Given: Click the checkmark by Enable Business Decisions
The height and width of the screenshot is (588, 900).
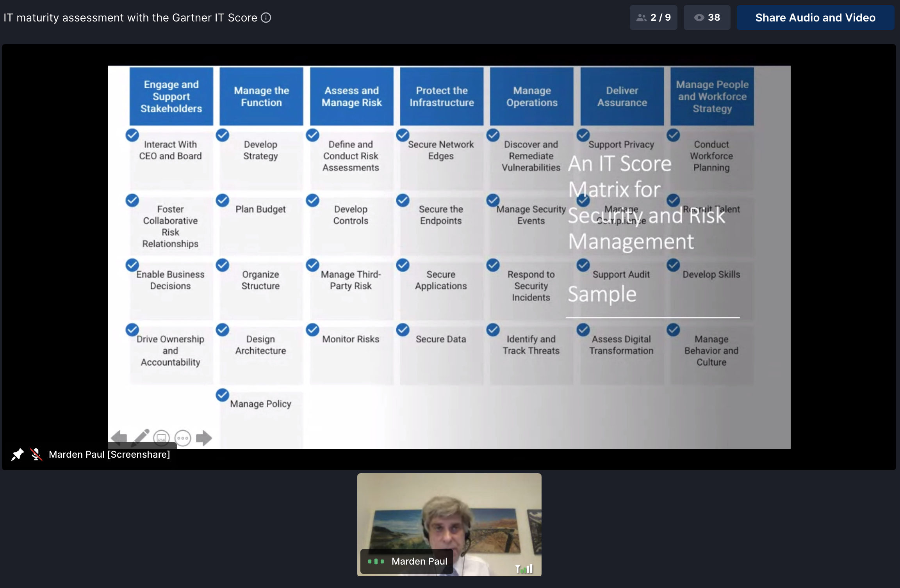Looking at the screenshot, I should pos(132,265).
